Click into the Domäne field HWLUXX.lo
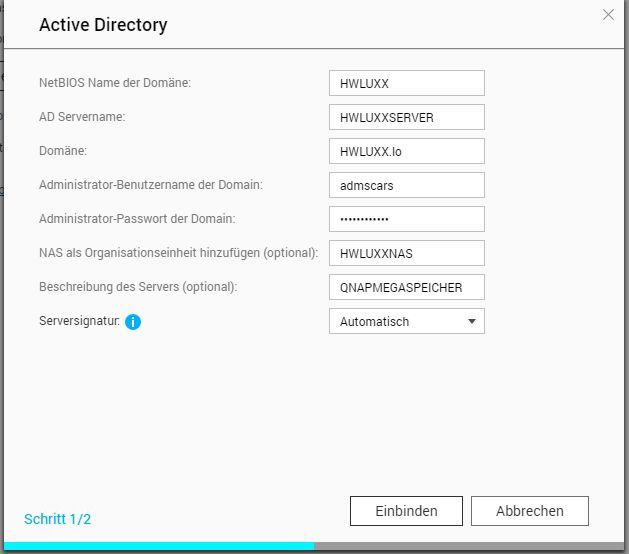629x554 pixels. click(407, 151)
